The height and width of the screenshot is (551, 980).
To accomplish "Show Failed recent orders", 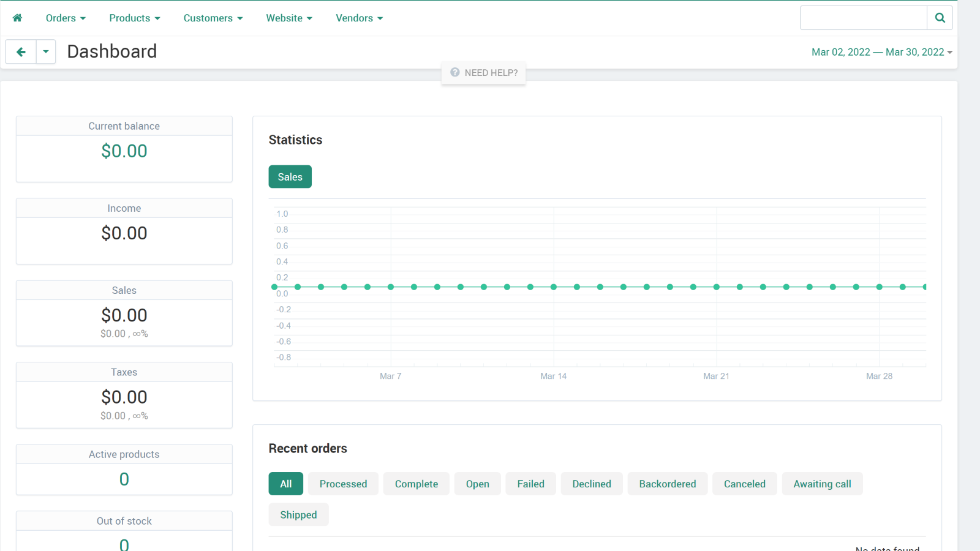I will (531, 484).
